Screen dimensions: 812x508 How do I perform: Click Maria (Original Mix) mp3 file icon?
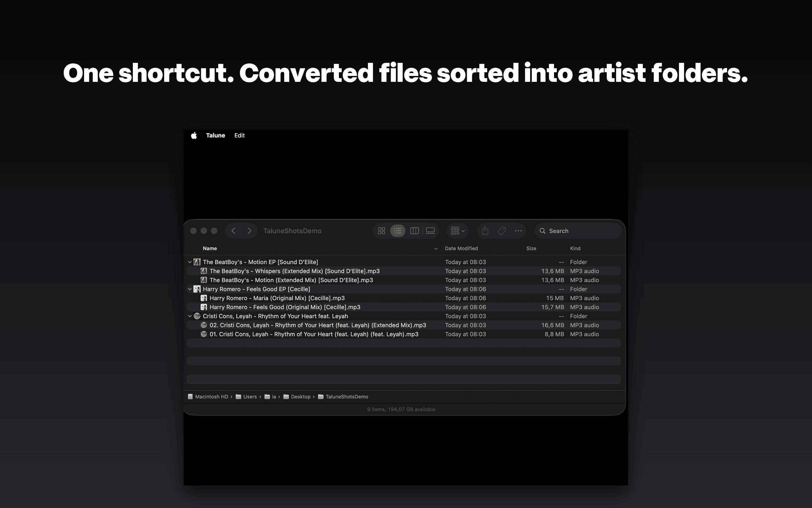pyautogui.click(x=204, y=298)
